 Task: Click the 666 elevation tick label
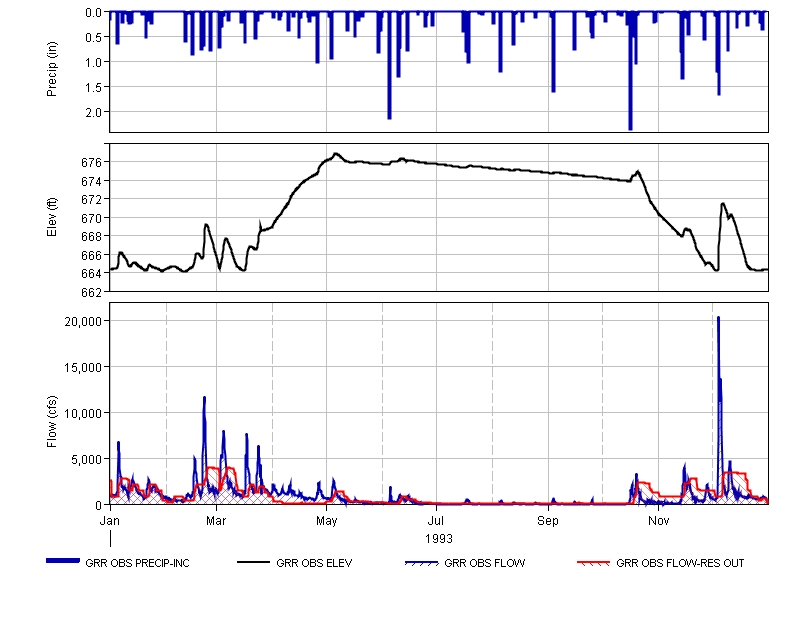92,255
